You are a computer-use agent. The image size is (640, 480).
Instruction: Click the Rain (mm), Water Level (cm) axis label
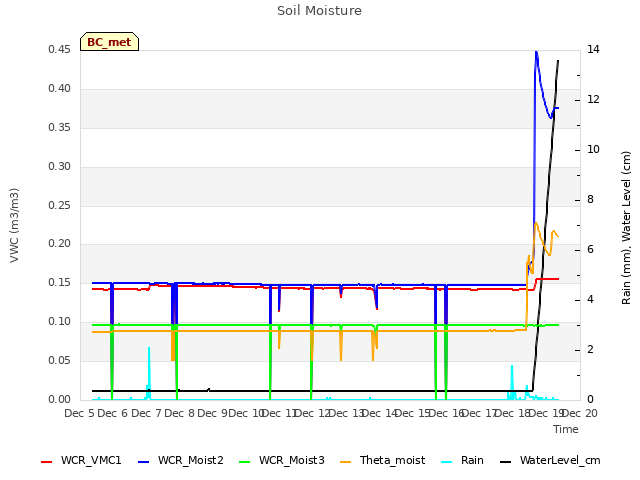[626, 228]
